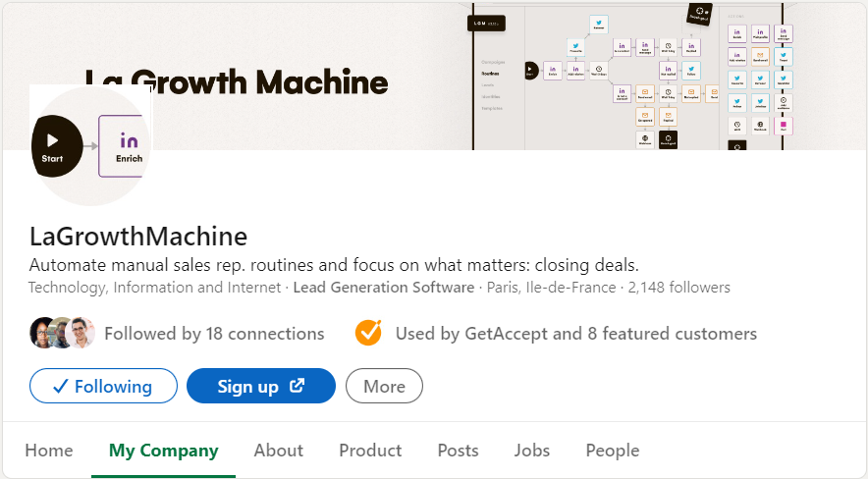Click the connection avatar with dark curly hair
This screenshot has height=479, width=868.
(42, 334)
